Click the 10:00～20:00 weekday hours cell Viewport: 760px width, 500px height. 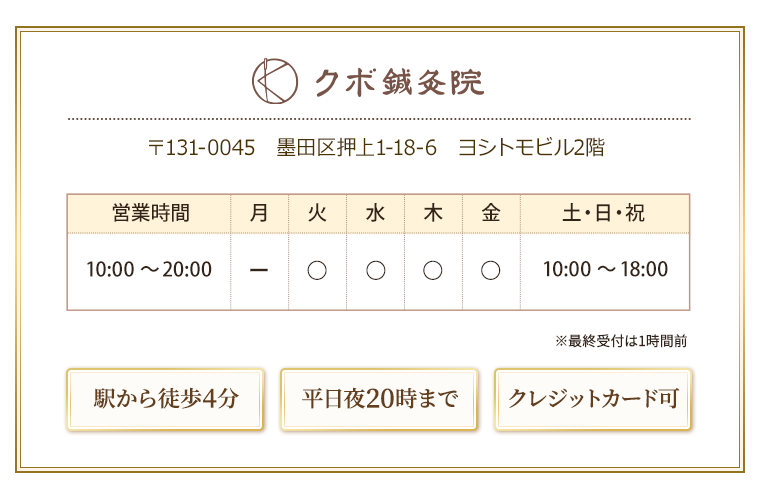[149, 270]
